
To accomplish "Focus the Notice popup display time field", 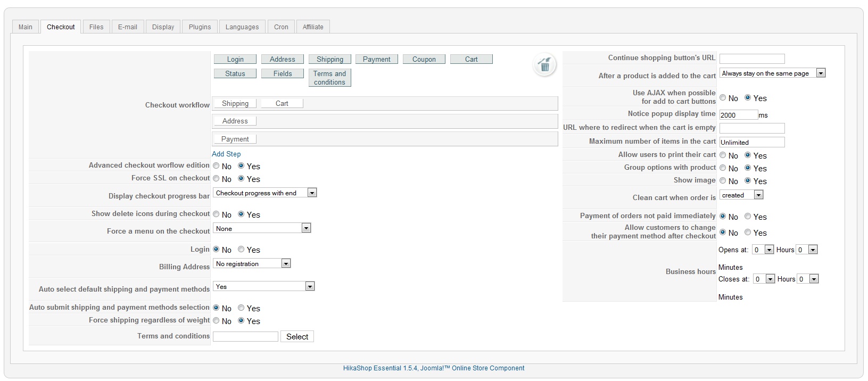I will pyautogui.click(x=738, y=115).
